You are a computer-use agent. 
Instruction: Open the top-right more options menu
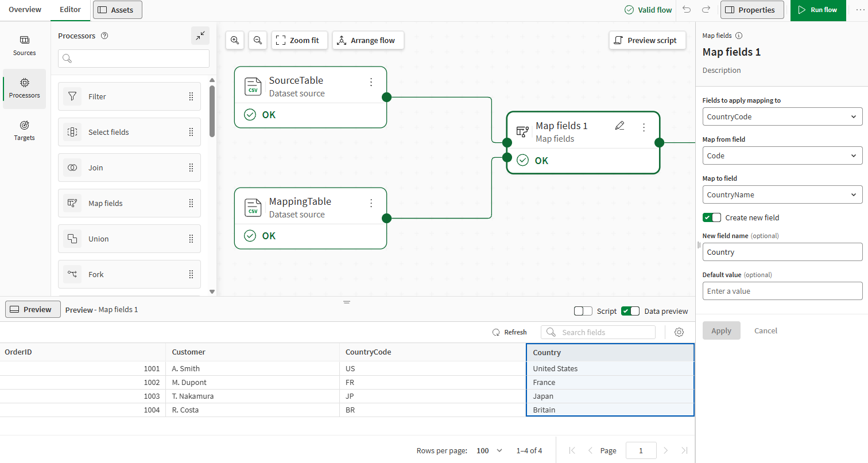click(859, 10)
